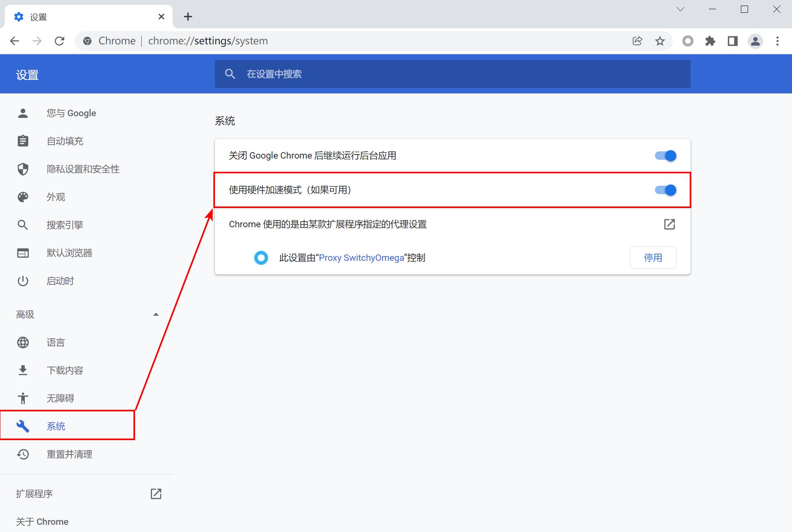Screen dimensions: 792x532
Task: Click the download icon for 下载内容
Action: point(23,370)
